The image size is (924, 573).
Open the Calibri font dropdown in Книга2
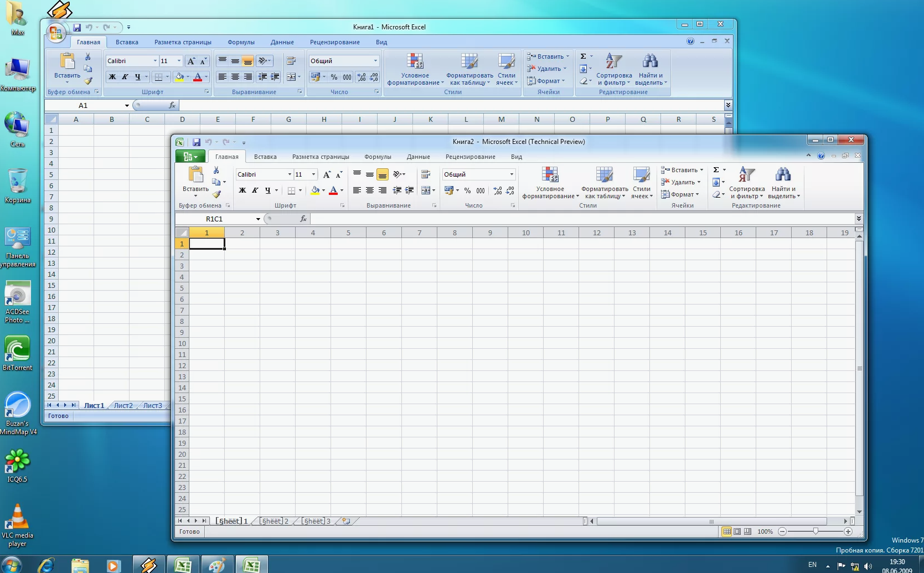tap(289, 174)
